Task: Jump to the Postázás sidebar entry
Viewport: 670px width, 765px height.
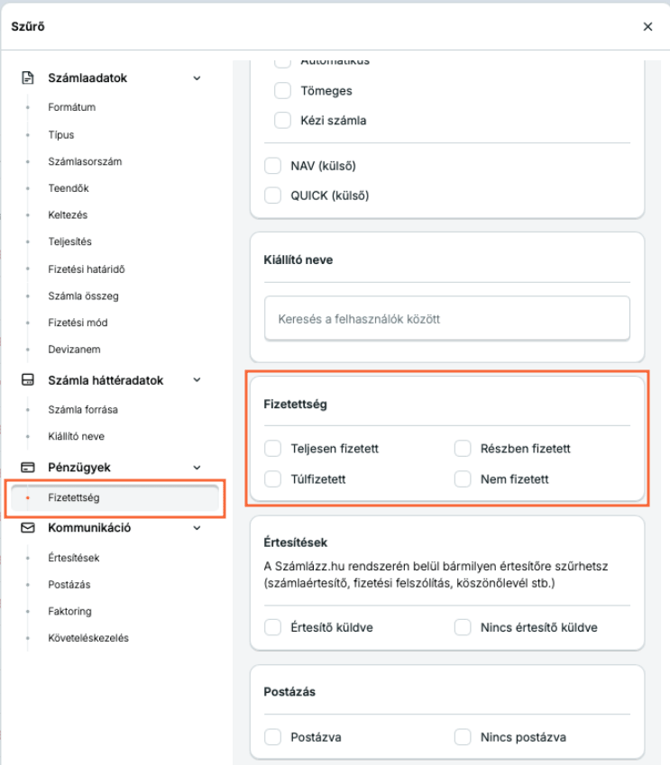Action: tap(69, 584)
